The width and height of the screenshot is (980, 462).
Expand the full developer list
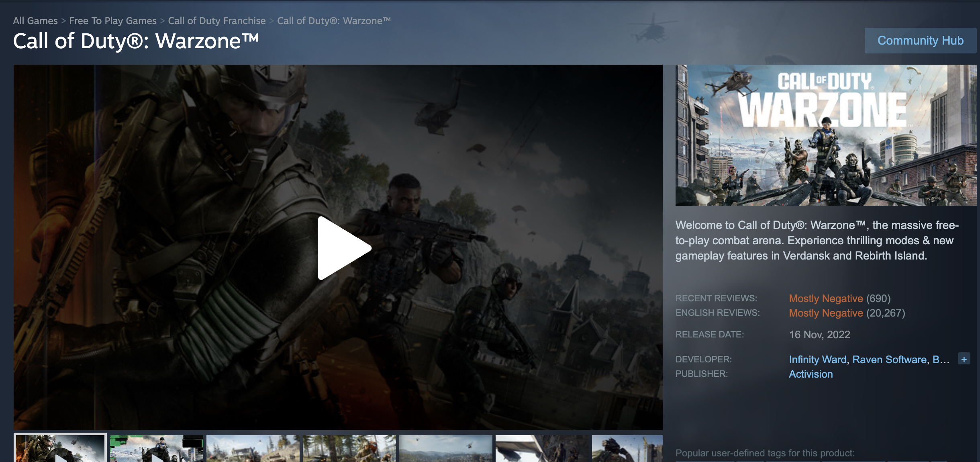(x=964, y=359)
